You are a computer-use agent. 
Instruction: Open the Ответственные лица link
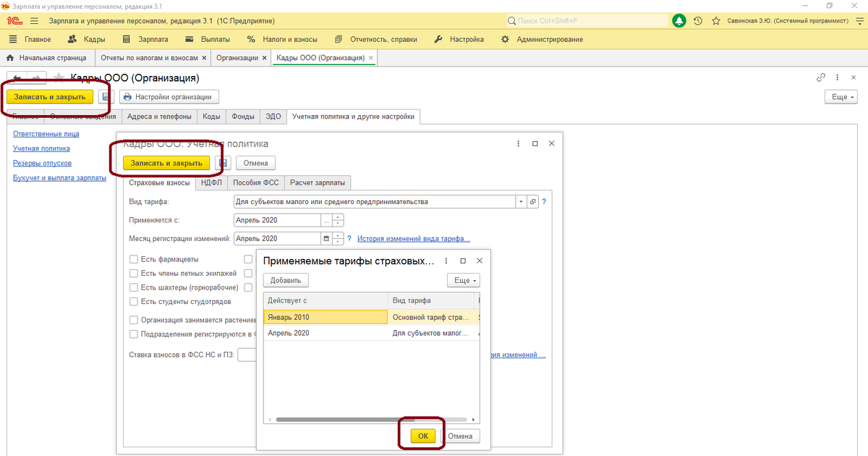(46, 134)
